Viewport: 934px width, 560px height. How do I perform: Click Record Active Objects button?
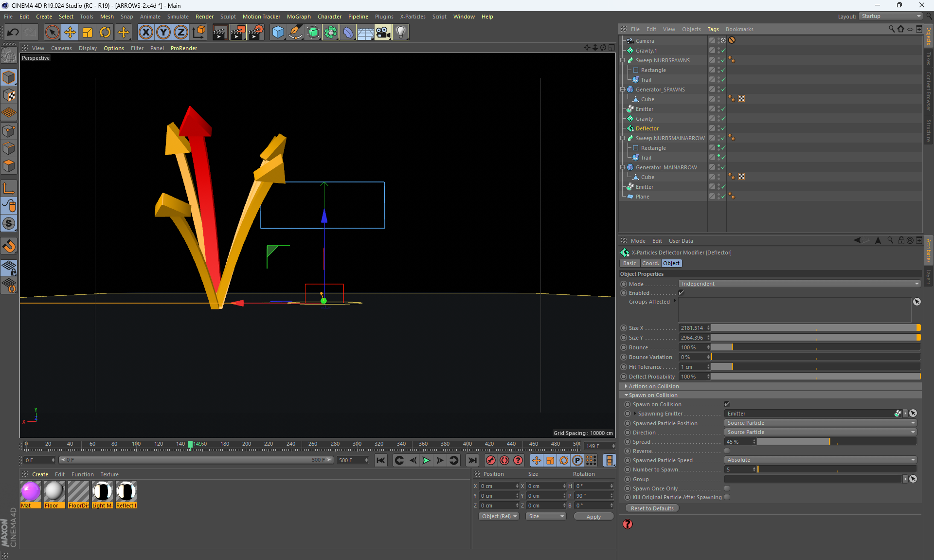[491, 460]
